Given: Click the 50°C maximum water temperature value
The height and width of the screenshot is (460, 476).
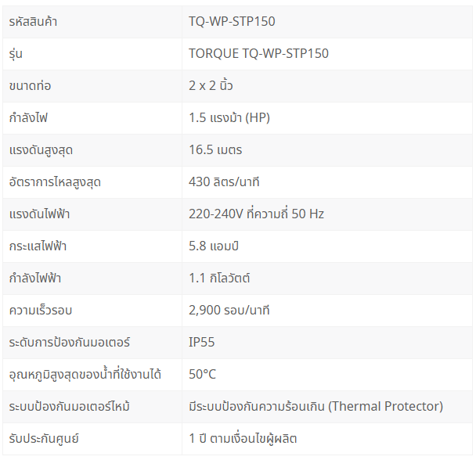Looking at the screenshot, I should coord(202,374).
